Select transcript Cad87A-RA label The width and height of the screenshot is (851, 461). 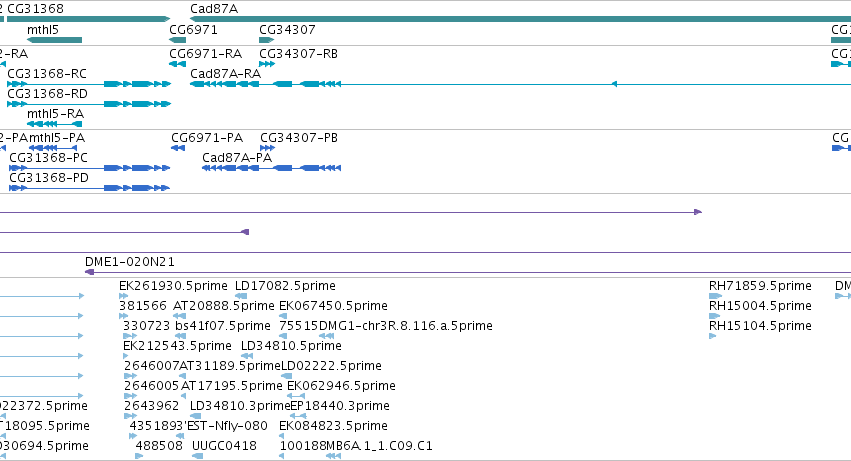(225, 74)
